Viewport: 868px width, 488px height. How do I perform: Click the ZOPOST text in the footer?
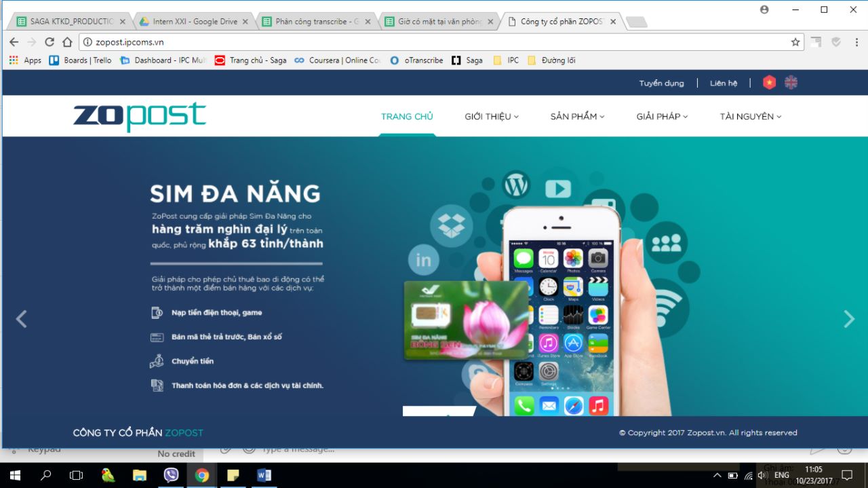(184, 432)
